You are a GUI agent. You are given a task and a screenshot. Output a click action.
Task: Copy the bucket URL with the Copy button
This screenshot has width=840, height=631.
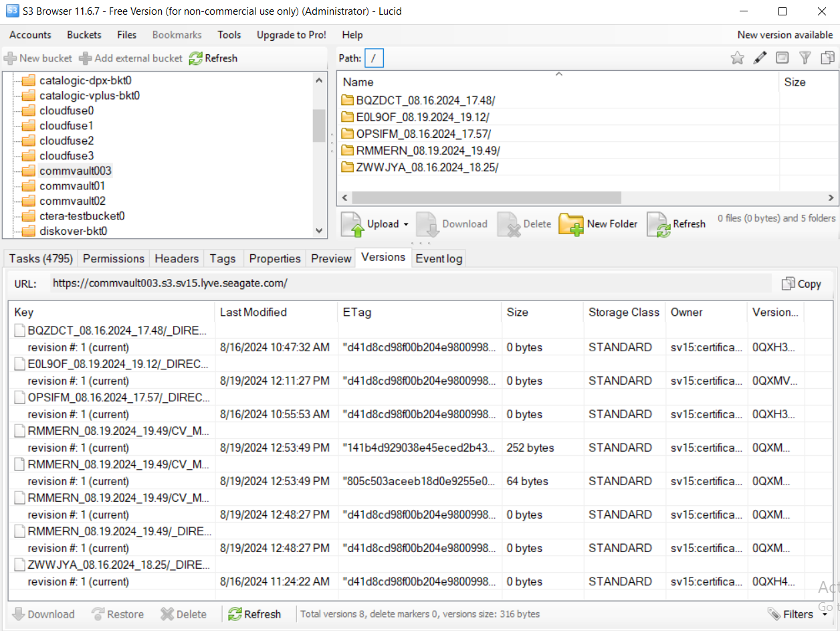801,284
